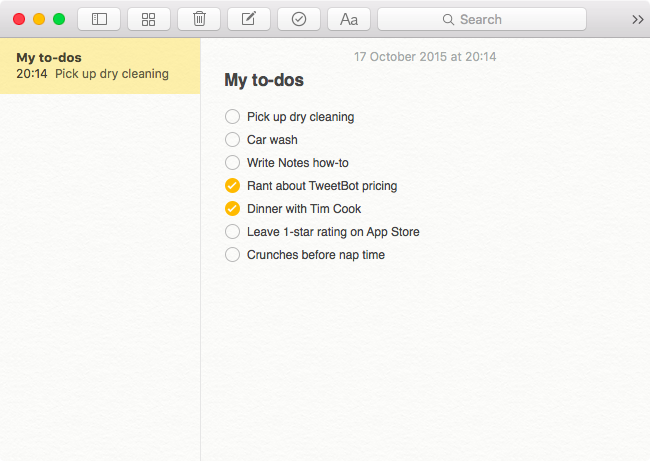
Task: Click the green zoom window button
Action: pos(59,19)
